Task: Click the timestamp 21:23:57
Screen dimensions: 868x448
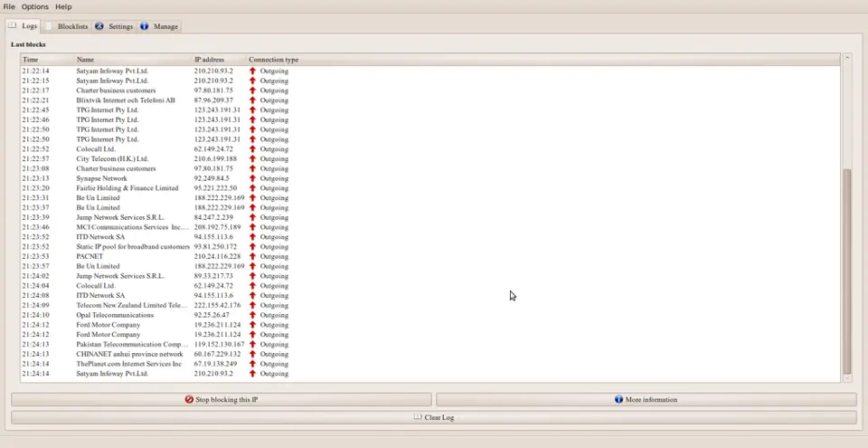Action: [35, 266]
